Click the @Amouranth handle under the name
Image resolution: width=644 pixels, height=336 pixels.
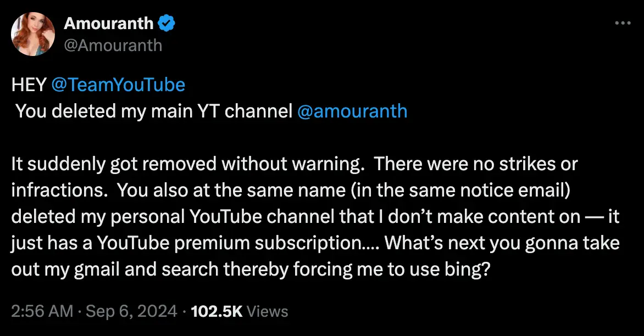(x=114, y=46)
